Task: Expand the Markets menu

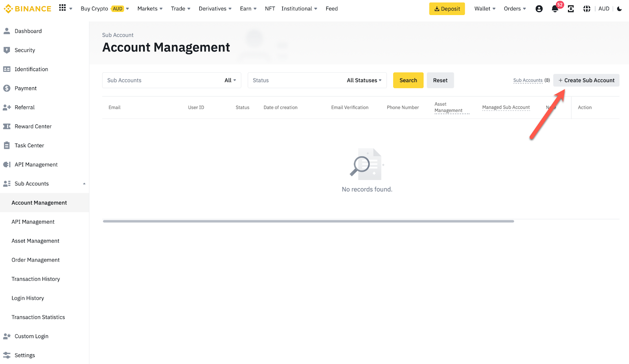Action: [x=150, y=9]
